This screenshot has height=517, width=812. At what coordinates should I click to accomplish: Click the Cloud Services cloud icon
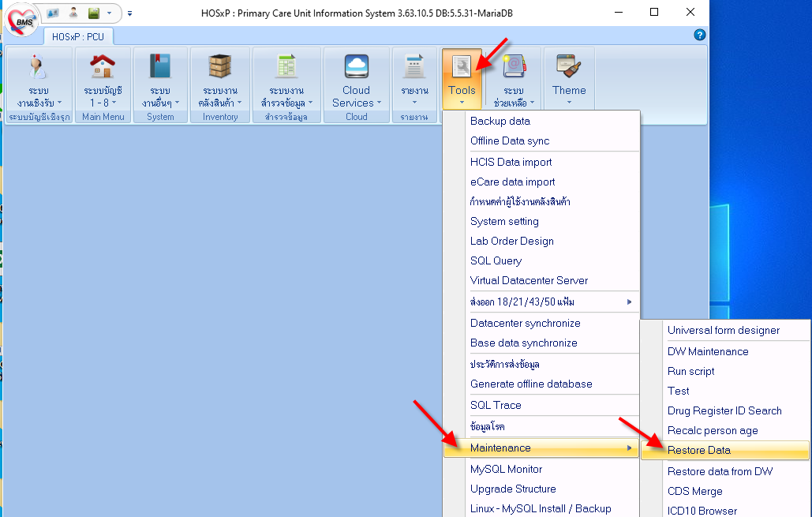pos(357,66)
